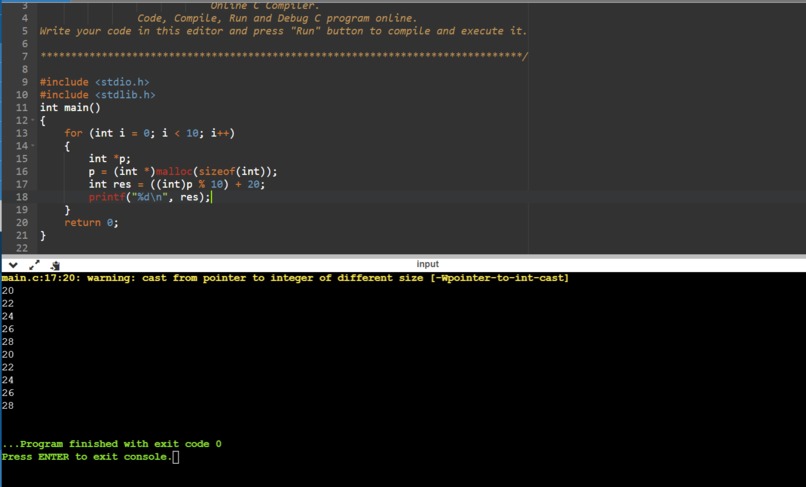Click the line number 18 in the gutter
This screenshot has width=806, height=487.
(x=22, y=197)
